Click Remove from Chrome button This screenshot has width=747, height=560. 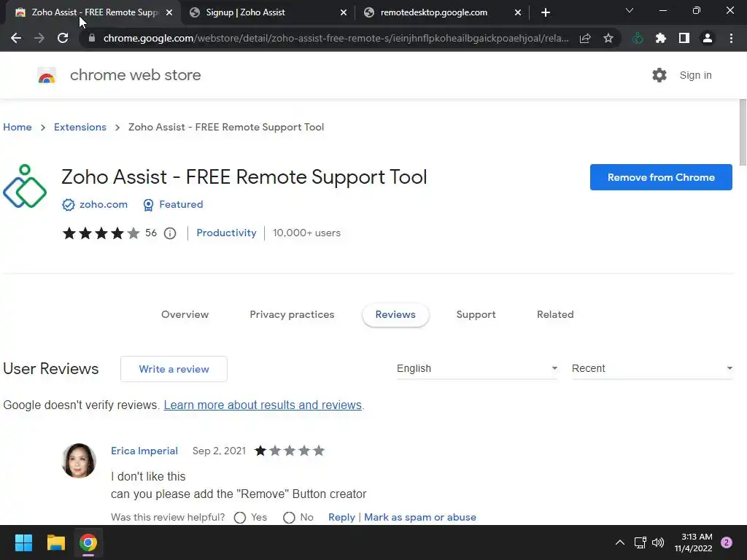[661, 177]
